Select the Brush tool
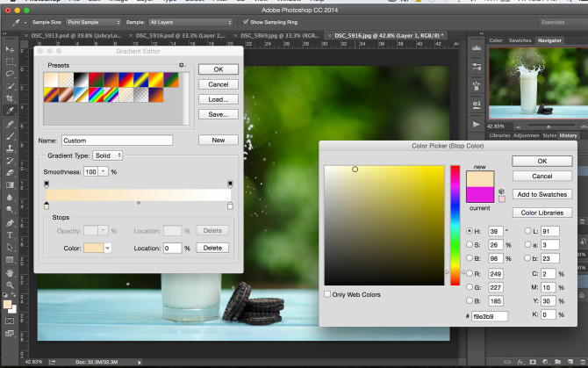This screenshot has height=368, width=588. pos(10,136)
